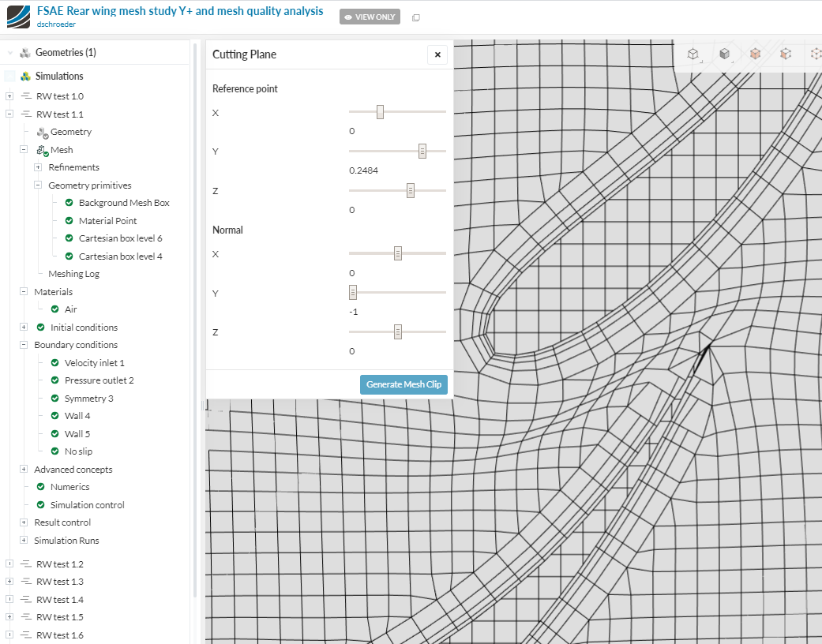Screen dimensions: 822x644
Task: Expand the RW test 1.3 simulation
Action: pyautogui.click(x=9, y=582)
